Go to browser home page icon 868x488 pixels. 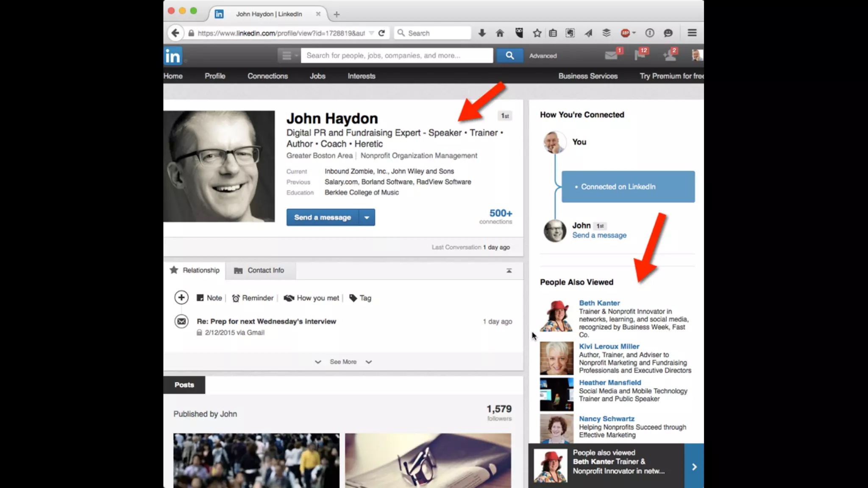[500, 33]
